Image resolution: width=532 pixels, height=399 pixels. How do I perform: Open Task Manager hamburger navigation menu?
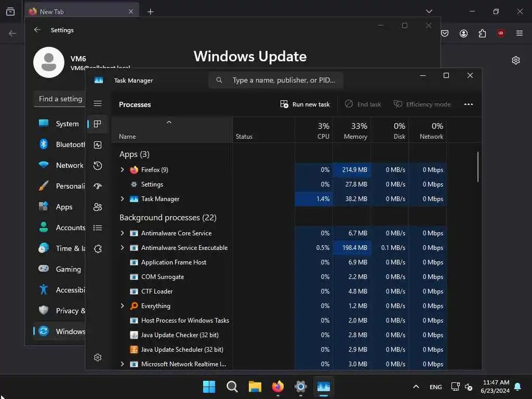point(98,103)
